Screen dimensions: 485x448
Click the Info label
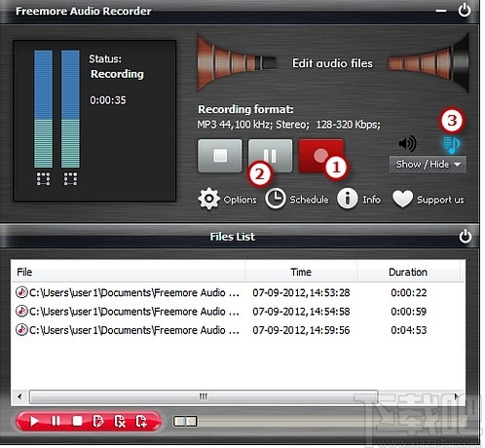tap(371, 200)
